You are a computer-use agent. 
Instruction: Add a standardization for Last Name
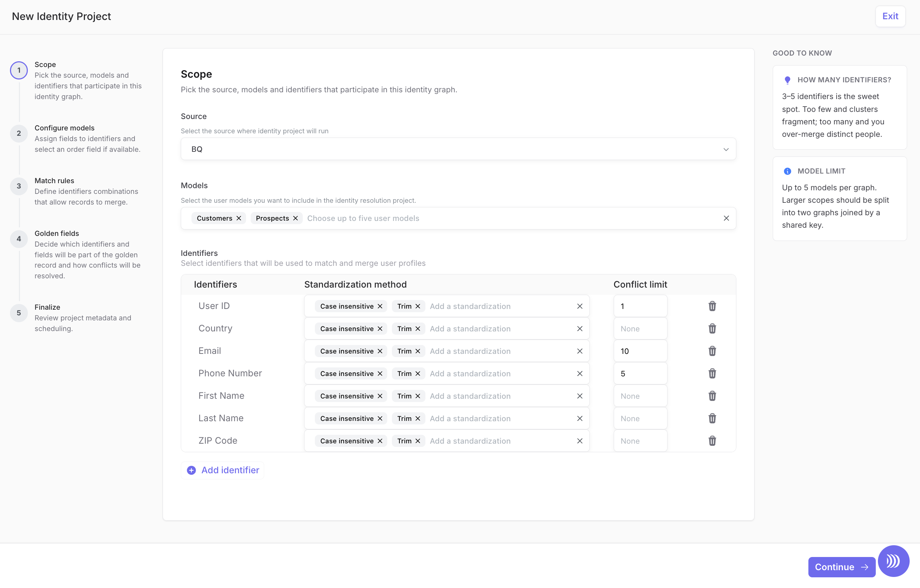coord(470,418)
